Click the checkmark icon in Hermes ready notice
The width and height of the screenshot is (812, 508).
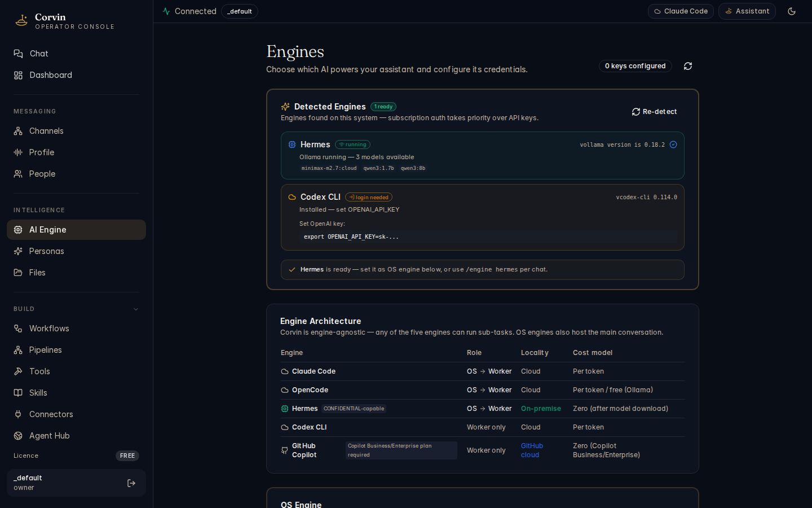(292, 270)
